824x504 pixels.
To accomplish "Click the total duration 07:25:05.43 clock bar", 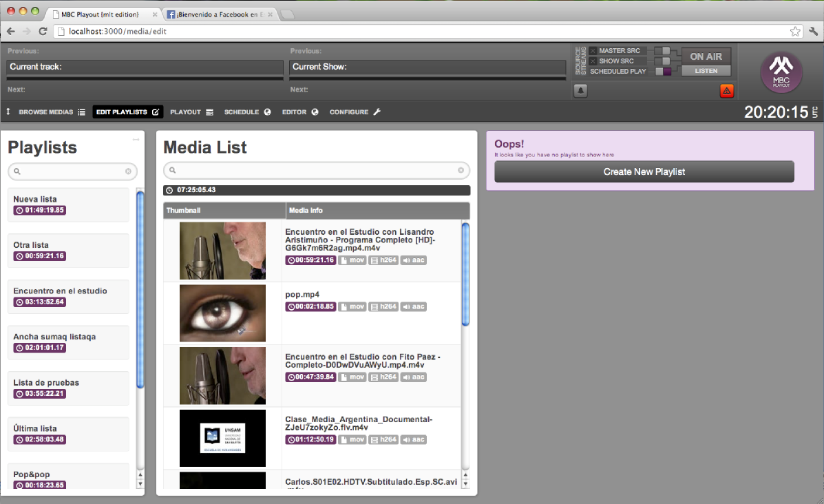I will click(317, 190).
